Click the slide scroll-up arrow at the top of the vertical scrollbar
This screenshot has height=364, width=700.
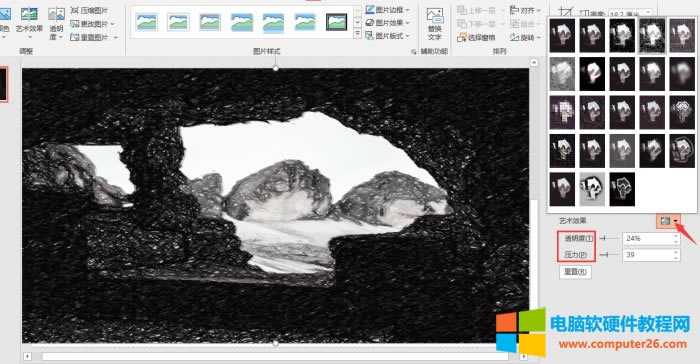(534, 63)
